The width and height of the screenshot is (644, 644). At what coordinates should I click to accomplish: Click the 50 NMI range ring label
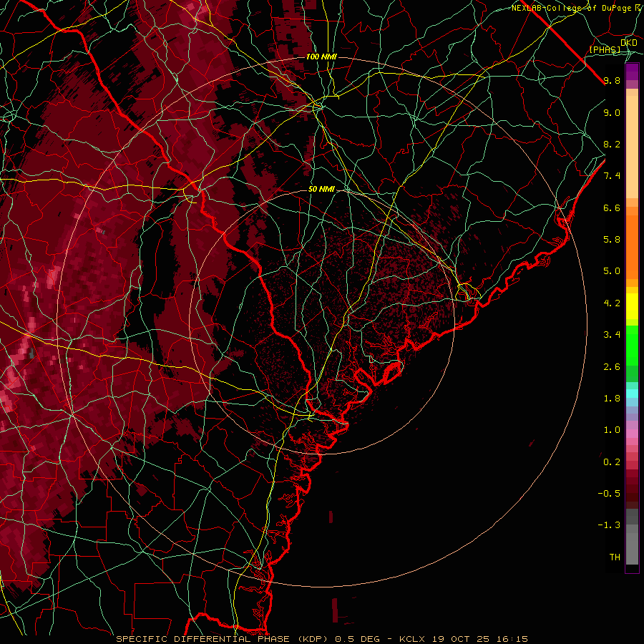tap(321, 189)
